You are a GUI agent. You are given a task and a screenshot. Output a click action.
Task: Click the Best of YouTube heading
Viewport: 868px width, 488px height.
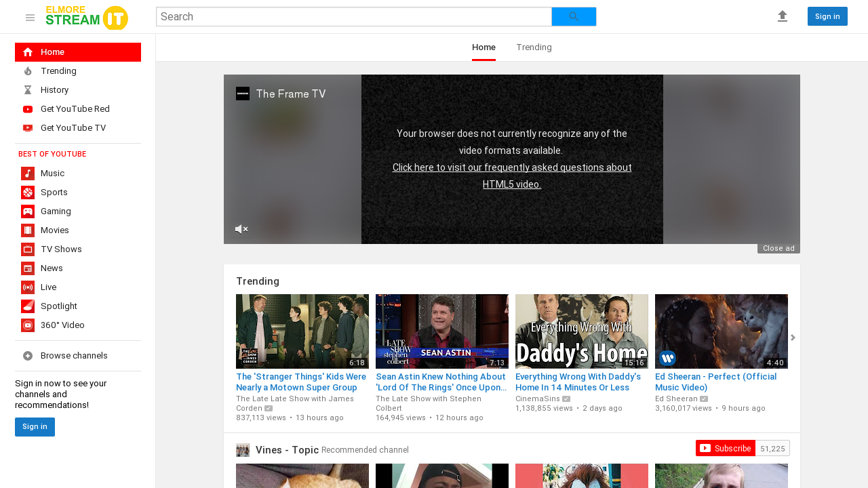pyautogui.click(x=52, y=155)
